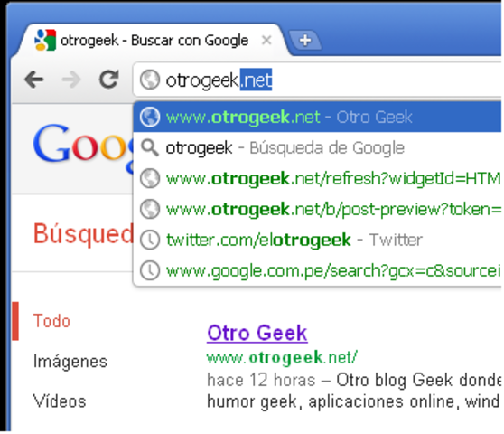Click globe icon of highlighted www.otrogeek.net suggestion
The height and width of the screenshot is (434, 504).
[x=150, y=117]
